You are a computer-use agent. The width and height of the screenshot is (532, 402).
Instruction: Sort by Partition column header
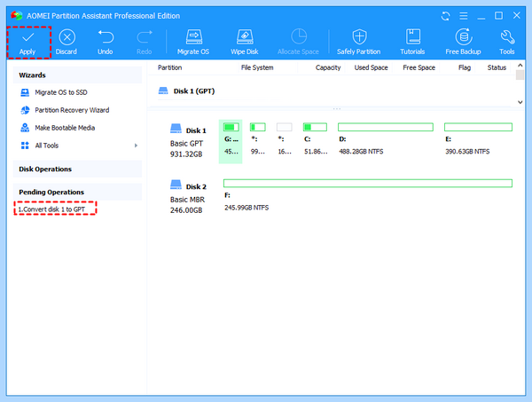[169, 67]
